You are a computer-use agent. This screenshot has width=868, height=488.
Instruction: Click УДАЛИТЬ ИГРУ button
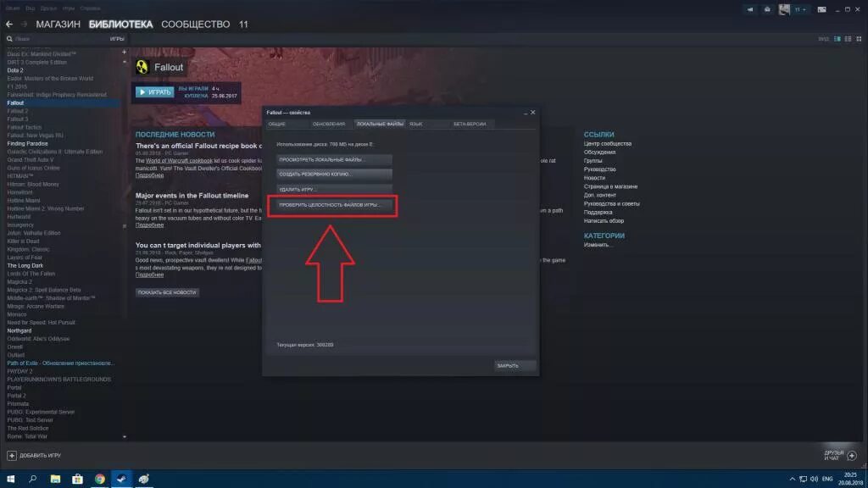[334, 189]
